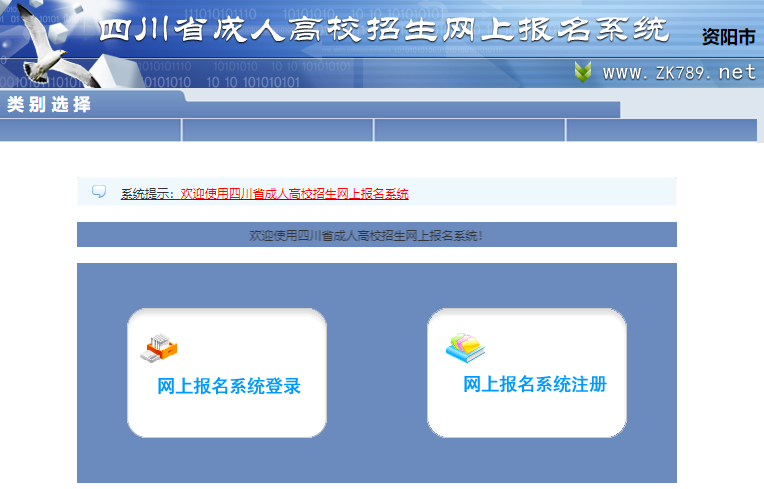Open the 网上报名系统登录 link

coord(228,386)
